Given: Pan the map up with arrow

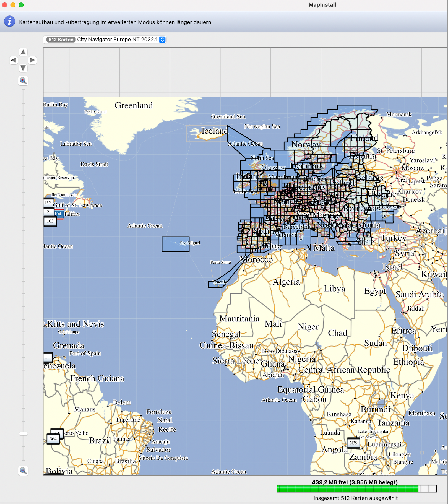Looking at the screenshot, I should click(x=23, y=52).
